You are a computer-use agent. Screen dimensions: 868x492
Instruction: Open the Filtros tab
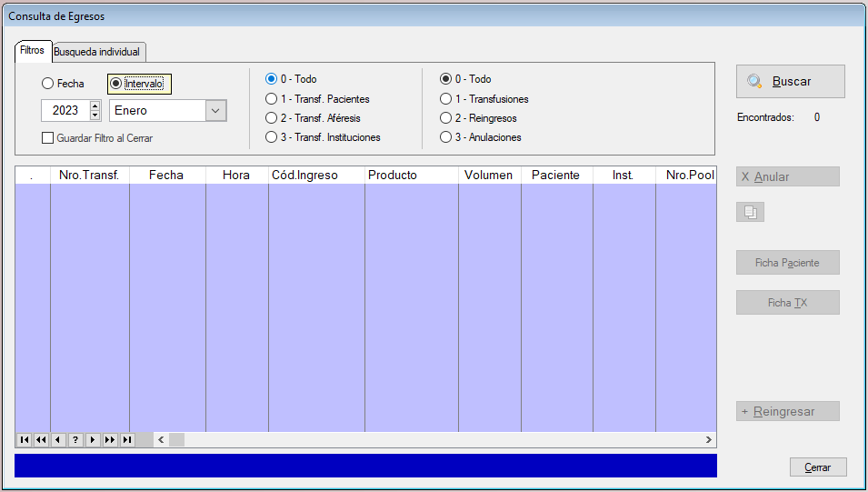coord(32,51)
